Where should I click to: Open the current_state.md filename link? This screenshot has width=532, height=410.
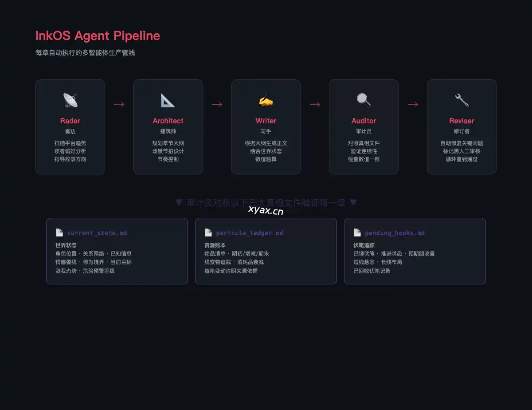pos(97,233)
